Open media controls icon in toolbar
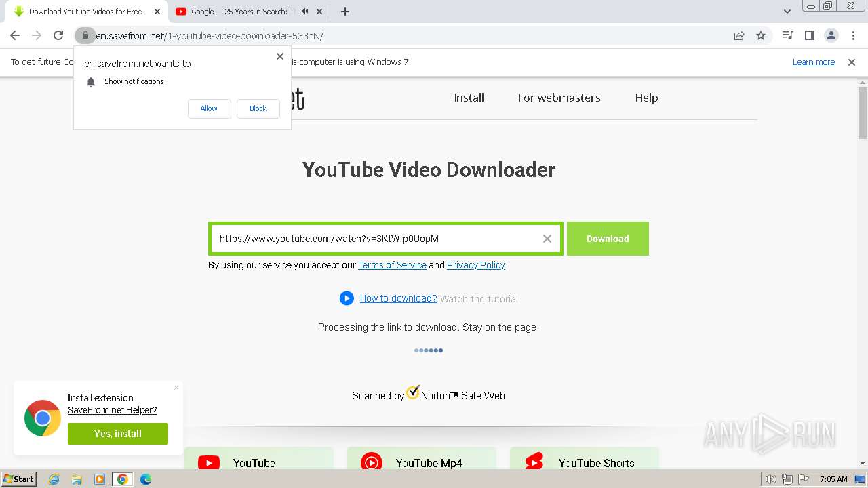The image size is (868, 488). click(x=787, y=35)
